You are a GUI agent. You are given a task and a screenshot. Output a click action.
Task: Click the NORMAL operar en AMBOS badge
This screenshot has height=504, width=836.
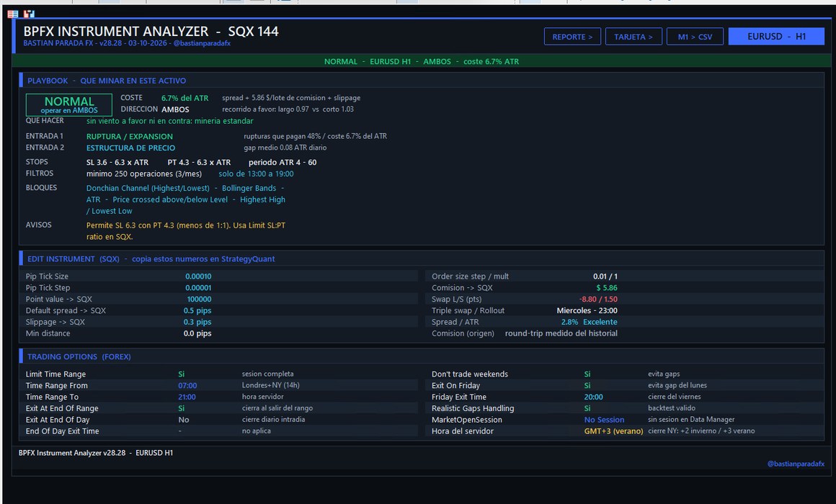coord(69,105)
